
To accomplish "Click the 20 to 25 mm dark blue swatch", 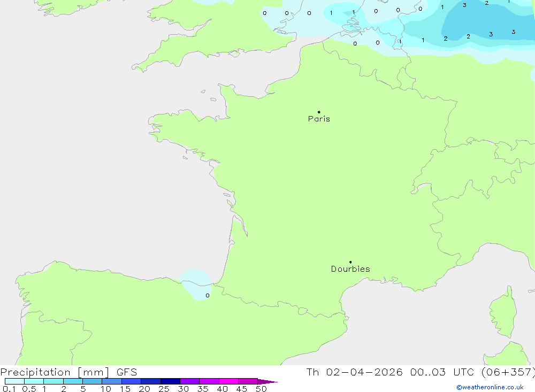I will pyautogui.click(x=170, y=381).
